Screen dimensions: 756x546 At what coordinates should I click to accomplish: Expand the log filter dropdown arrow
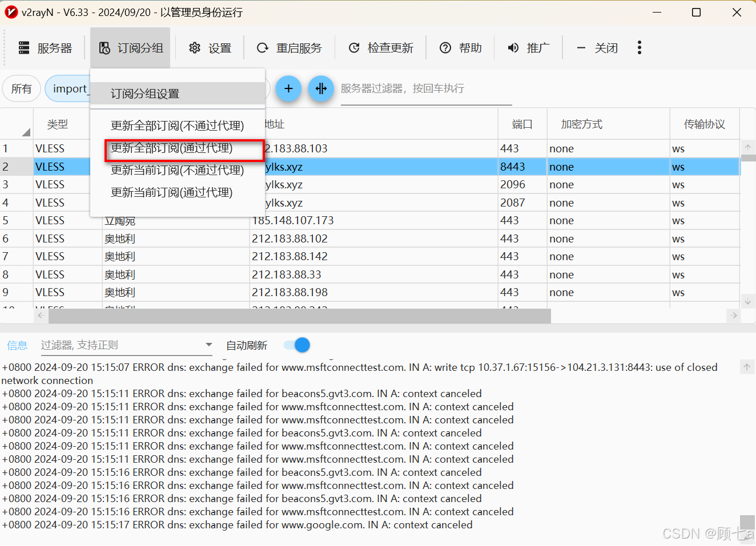click(x=209, y=345)
